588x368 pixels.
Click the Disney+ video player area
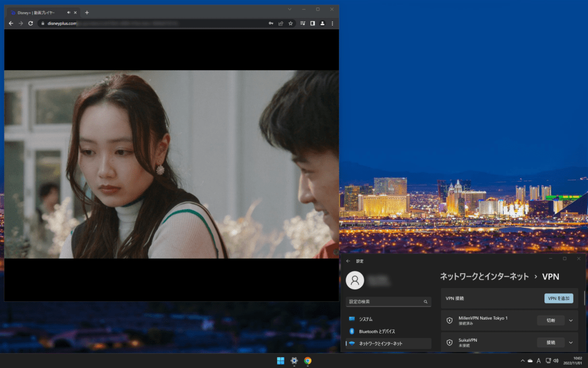point(171,165)
